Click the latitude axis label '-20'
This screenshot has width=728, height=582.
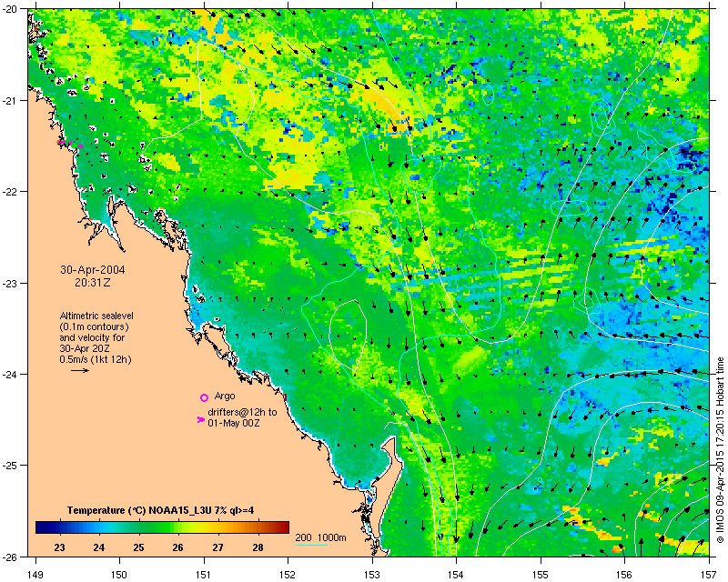(x=9, y=9)
